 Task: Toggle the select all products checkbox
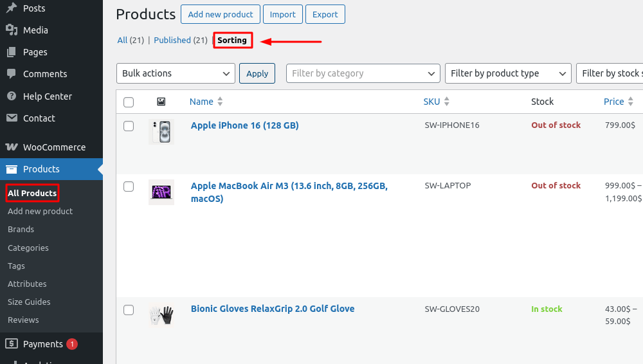point(129,102)
